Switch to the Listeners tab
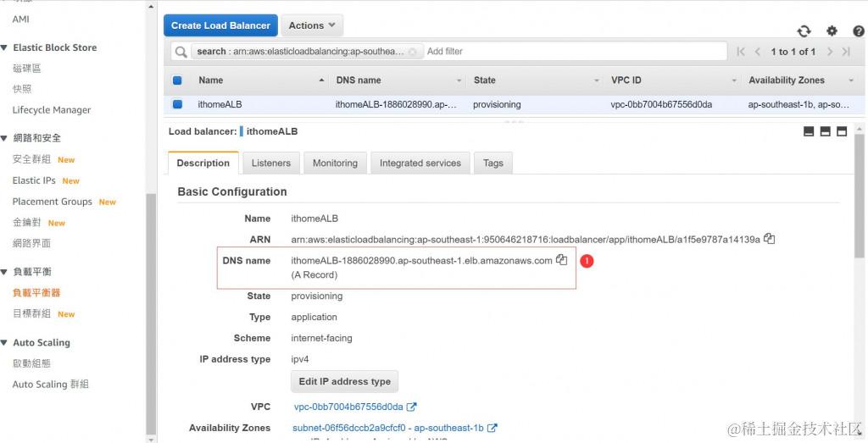 [270, 163]
